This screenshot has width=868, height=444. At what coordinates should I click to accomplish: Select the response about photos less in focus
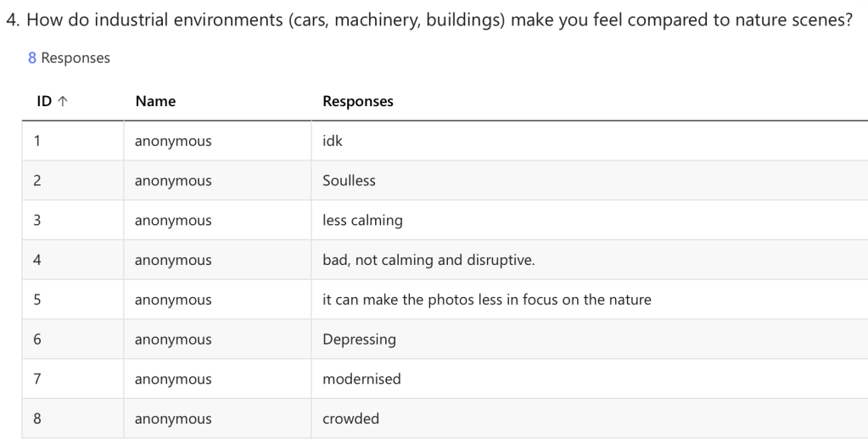click(x=486, y=300)
